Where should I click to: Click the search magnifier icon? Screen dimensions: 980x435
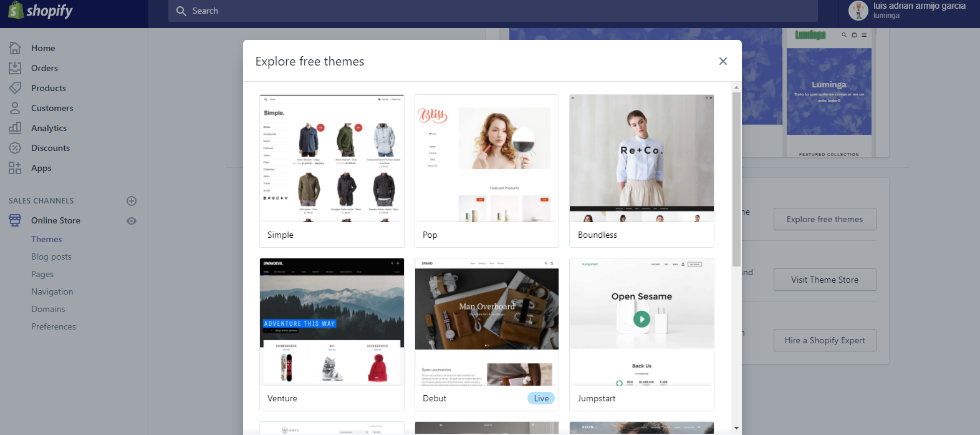point(181,11)
